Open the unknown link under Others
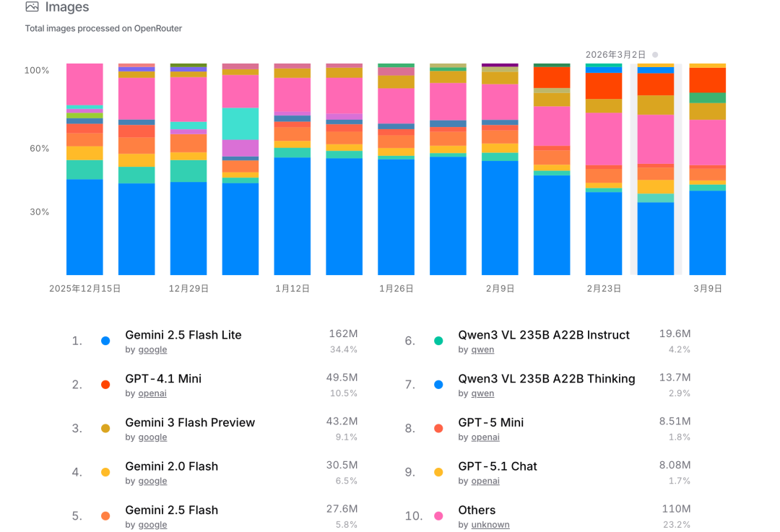Screen dimensions: 780x532 490,525
